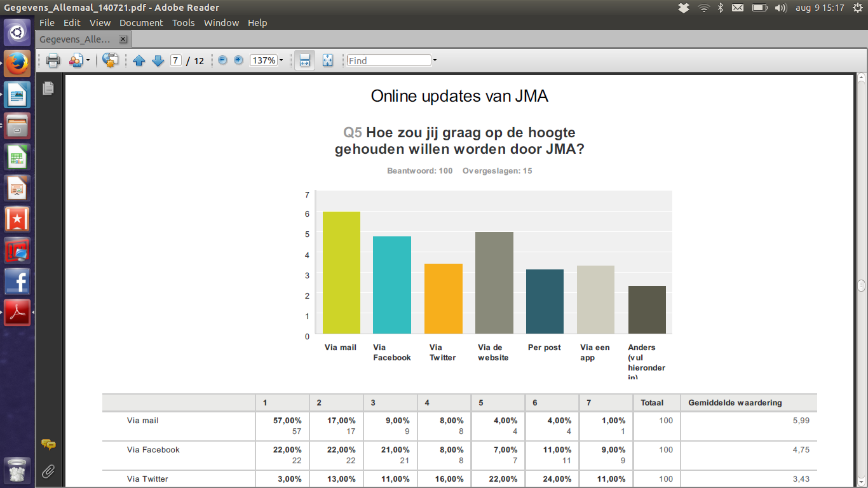Click the orange Via Twitter bar
This screenshot has height=488, width=868.
pos(444,299)
